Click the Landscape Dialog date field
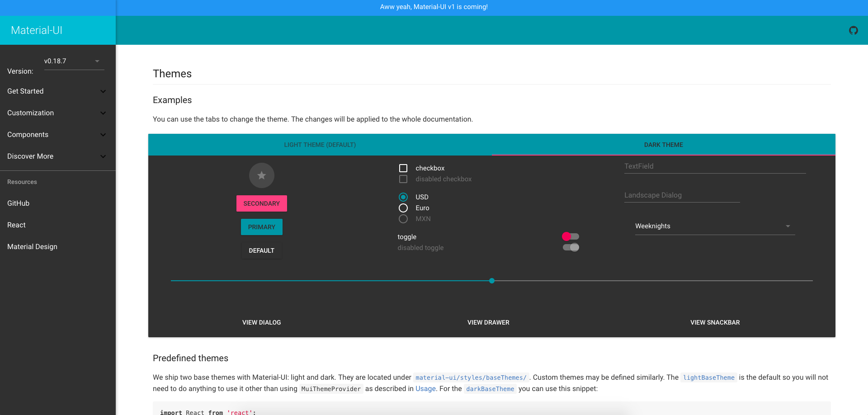Viewport: 868px width, 415px height. [682, 195]
